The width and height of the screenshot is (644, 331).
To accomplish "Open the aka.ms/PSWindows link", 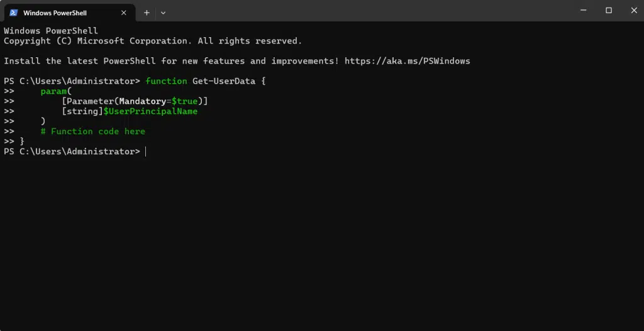I will point(407,61).
